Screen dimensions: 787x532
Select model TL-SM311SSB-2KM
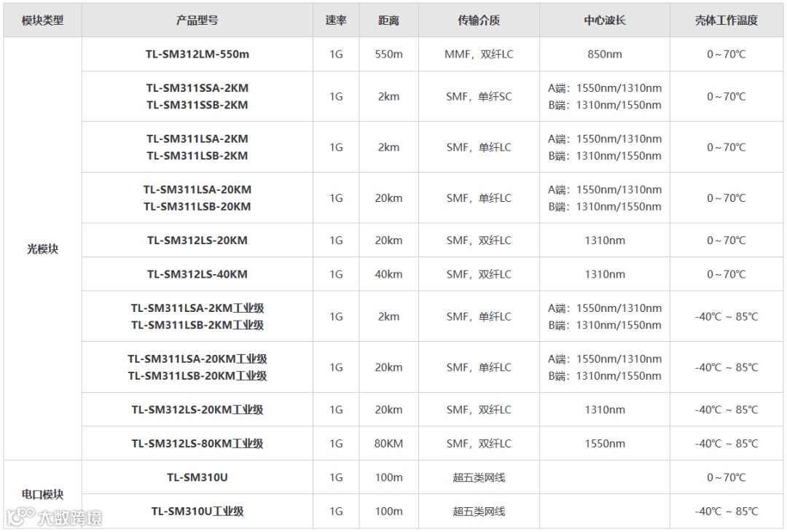(197, 105)
